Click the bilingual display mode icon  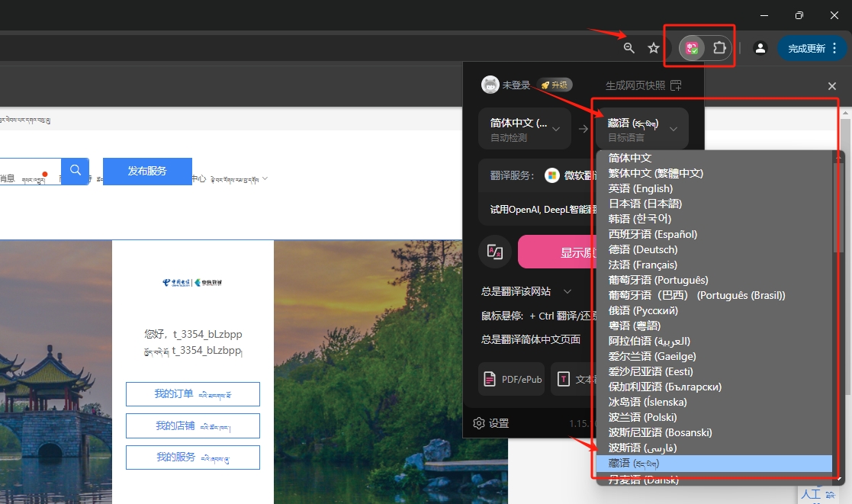pyautogui.click(x=496, y=252)
